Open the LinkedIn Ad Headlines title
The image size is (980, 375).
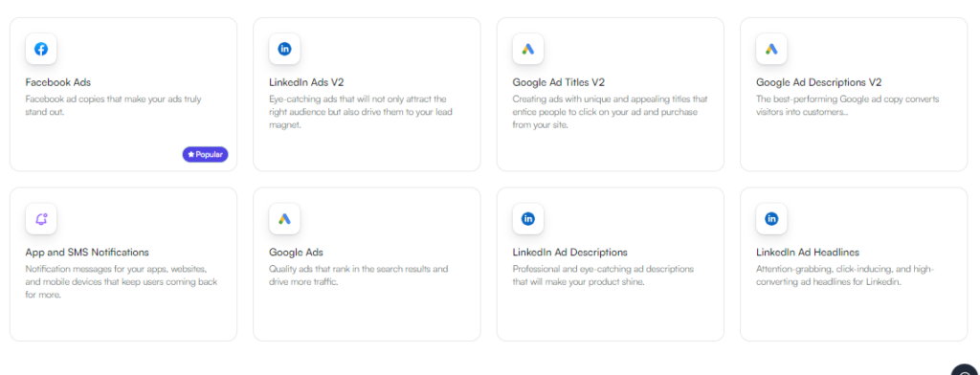pyautogui.click(x=808, y=253)
